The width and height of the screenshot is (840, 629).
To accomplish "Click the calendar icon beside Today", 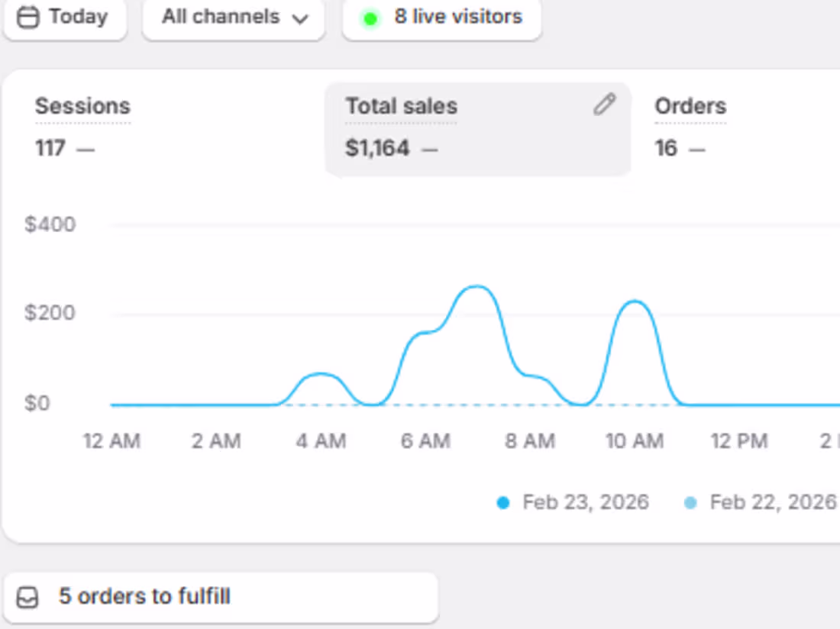I will tap(28, 18).
